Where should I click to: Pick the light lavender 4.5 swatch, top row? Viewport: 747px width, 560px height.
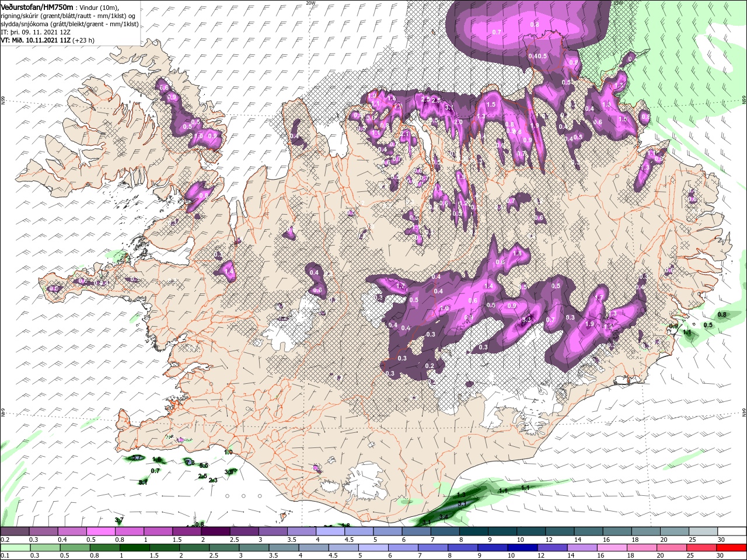click(x=358, y=531)
